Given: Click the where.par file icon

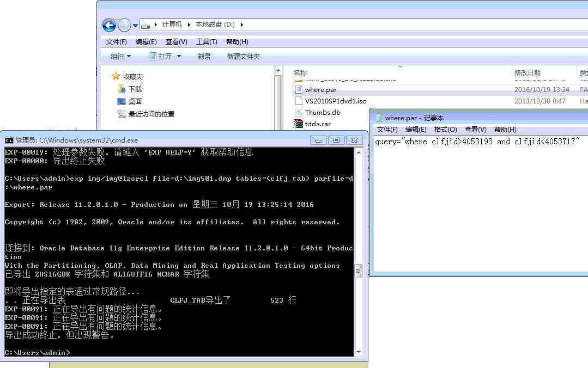Looking at the screenshot, I should pos(299,90).
